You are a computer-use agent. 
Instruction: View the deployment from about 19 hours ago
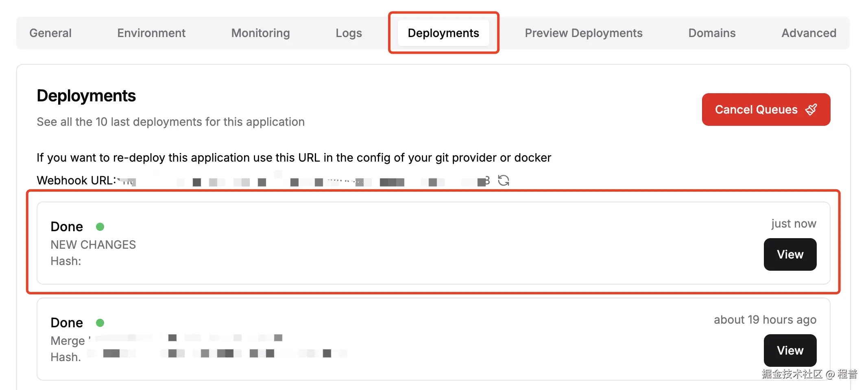[789, 350]
